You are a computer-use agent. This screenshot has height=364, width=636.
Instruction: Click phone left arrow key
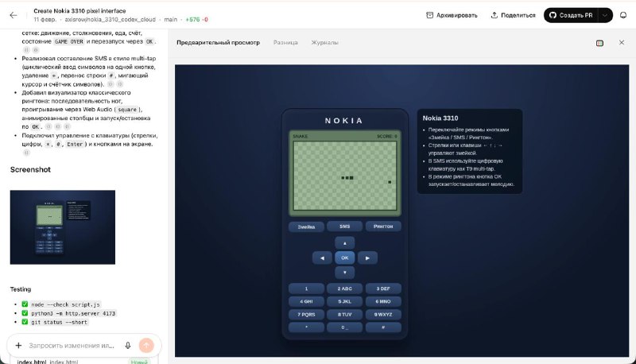tap(323, 258)
